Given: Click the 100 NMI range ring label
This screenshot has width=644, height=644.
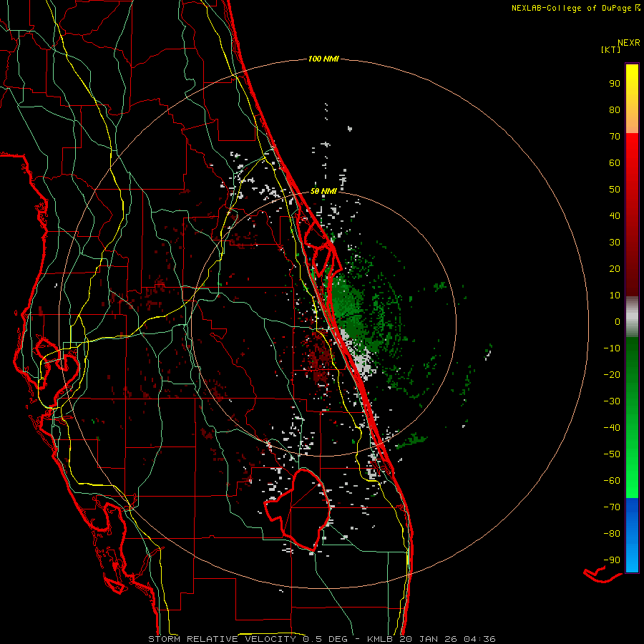Looking at the screenshot, I should (x=323, y=59).
